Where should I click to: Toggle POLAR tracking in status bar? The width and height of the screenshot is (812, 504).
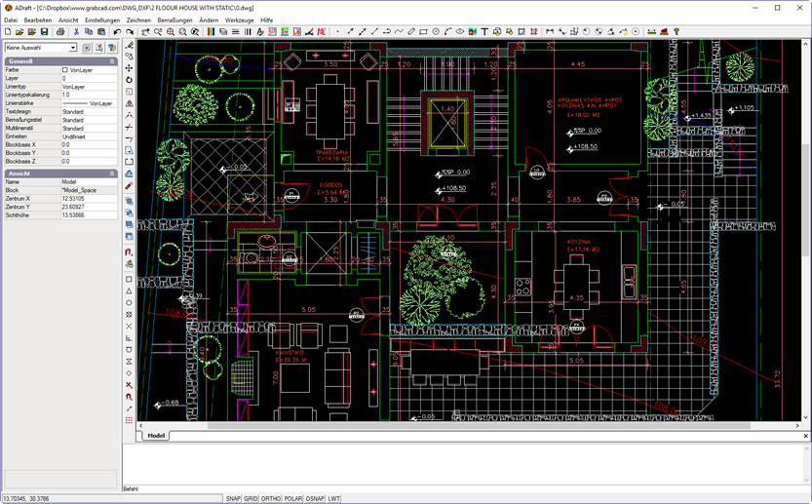click(x=292, y=498)
